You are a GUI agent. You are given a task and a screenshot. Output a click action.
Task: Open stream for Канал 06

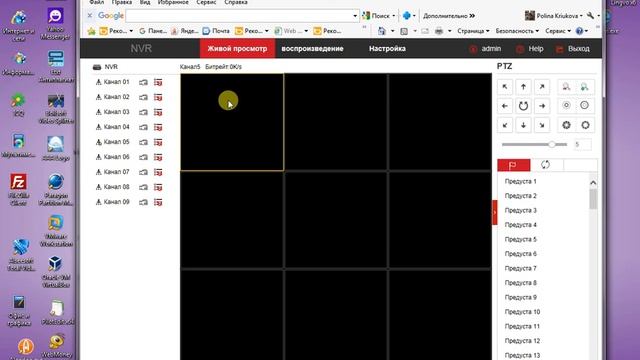[x=143, y=157]
